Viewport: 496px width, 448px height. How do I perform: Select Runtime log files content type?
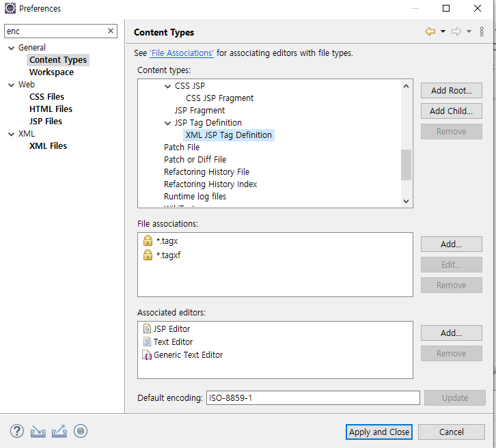(x=195, y=197)
